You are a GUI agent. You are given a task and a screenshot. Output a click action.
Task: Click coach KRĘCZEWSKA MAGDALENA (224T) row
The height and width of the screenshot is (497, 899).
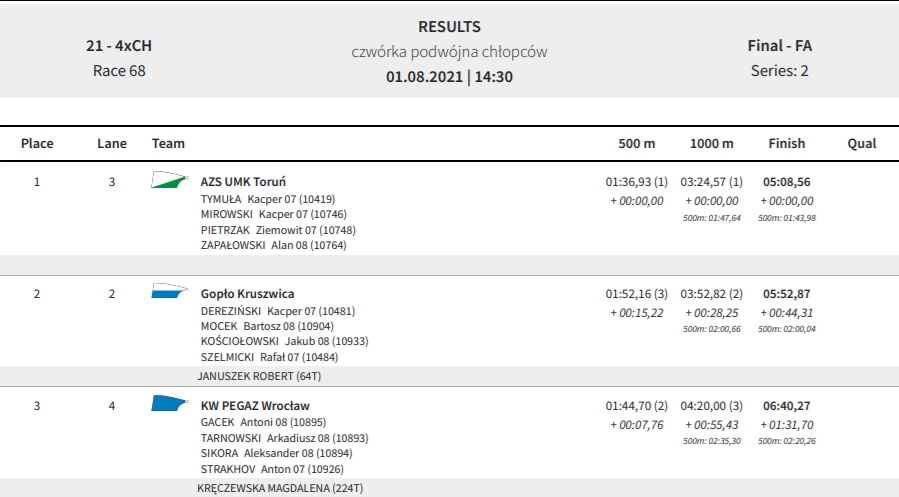450,488
